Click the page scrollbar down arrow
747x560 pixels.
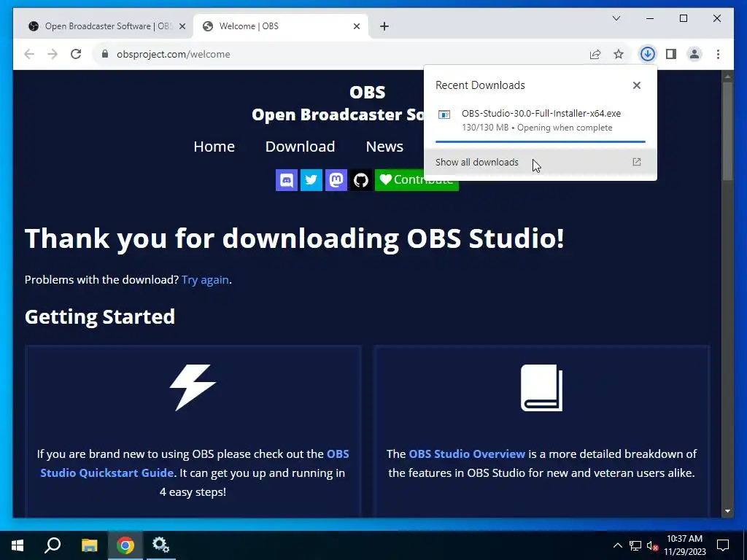click(727, 511)
